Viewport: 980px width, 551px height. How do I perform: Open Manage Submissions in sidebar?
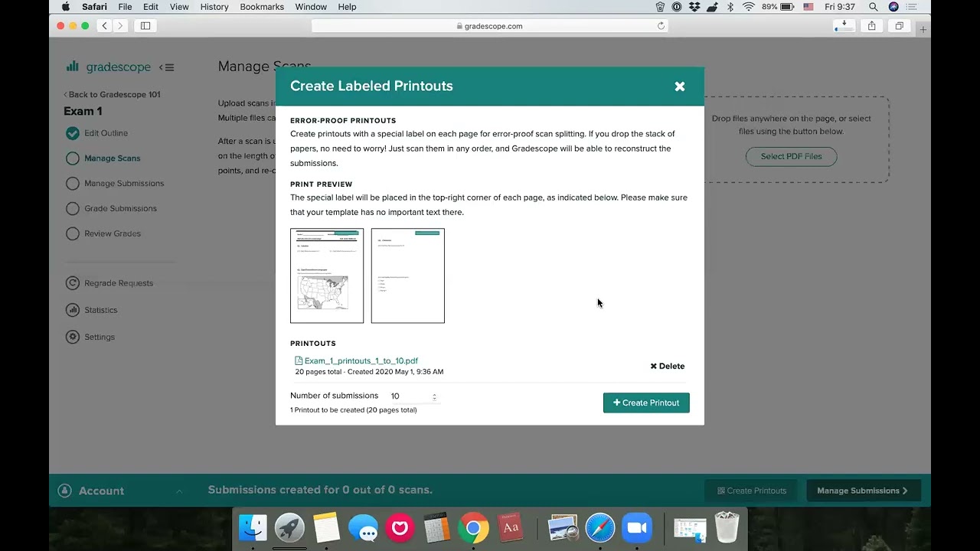(124, 184)
